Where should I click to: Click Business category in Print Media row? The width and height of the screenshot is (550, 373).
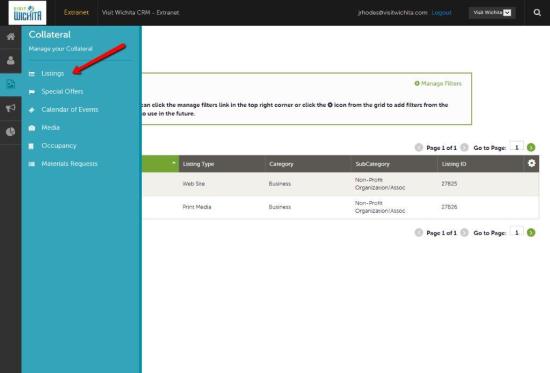pyautogui.click(x=280, y=207)
